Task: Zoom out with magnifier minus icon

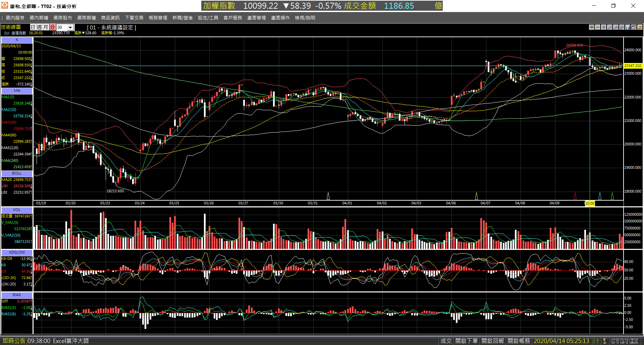Action: pos(610,27)
